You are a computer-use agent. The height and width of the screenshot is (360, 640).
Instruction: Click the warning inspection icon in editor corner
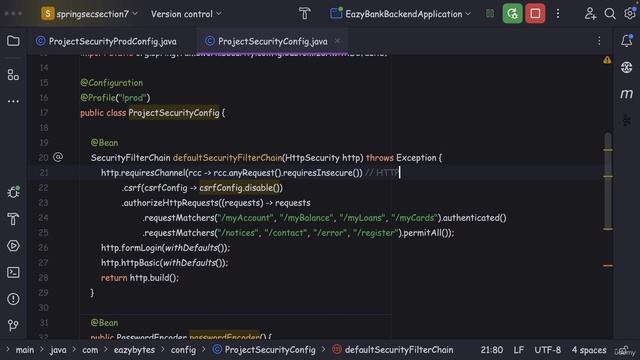[x=607, y=60]
